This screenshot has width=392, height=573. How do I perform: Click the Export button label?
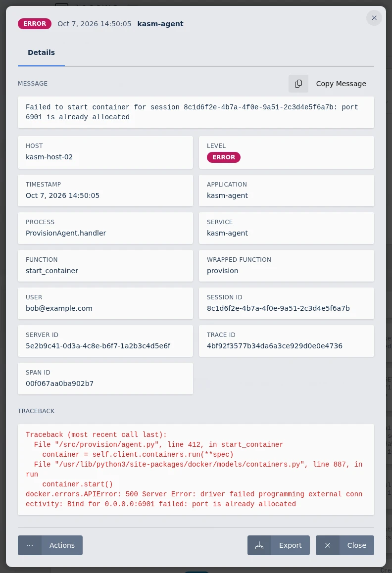click(x=291, y=545)
